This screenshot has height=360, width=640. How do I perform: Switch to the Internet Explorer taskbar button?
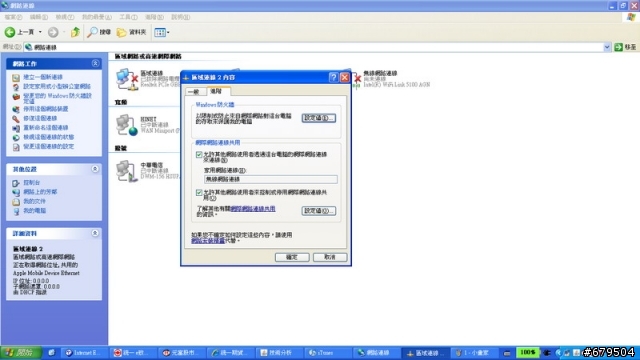(84, 353)
